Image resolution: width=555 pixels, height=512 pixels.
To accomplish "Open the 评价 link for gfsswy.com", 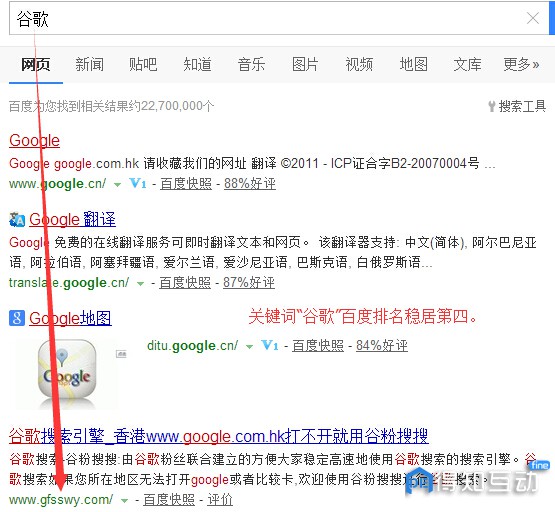I will [220, 500].
